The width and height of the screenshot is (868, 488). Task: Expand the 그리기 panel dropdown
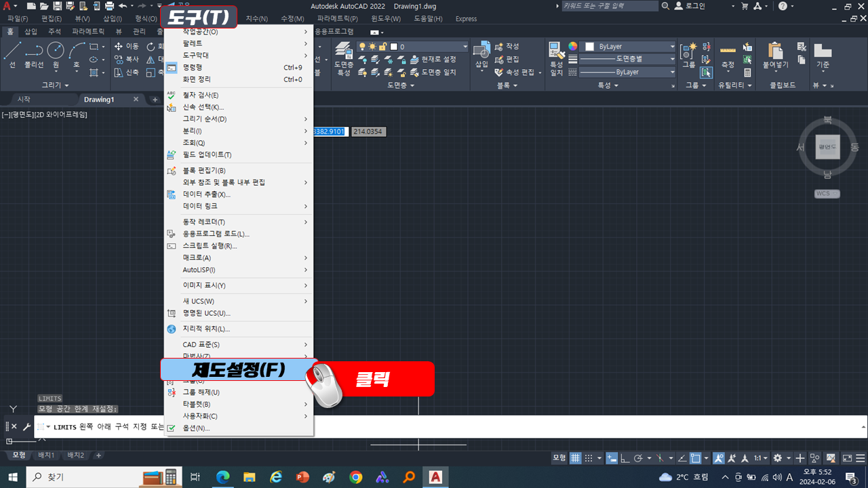tap(56, 85)
